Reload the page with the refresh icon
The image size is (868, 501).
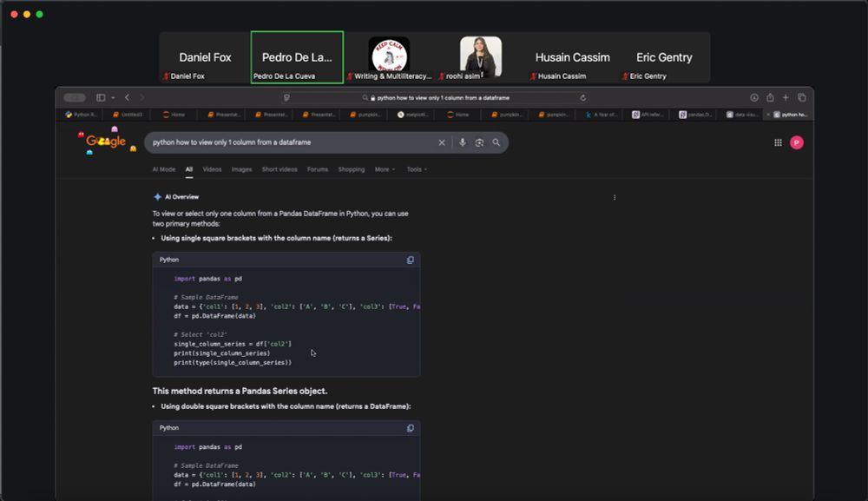(x=583, y=97)
